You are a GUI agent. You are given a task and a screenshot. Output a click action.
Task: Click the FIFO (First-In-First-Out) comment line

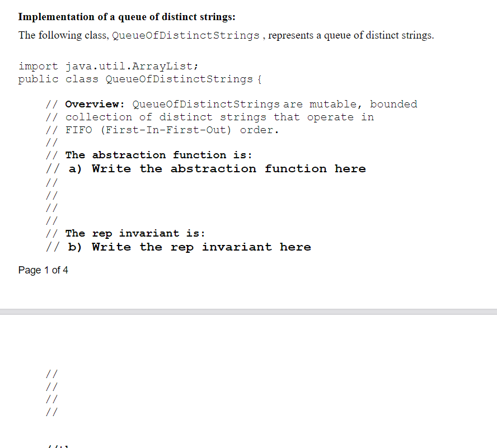click(x=162, y=130)
